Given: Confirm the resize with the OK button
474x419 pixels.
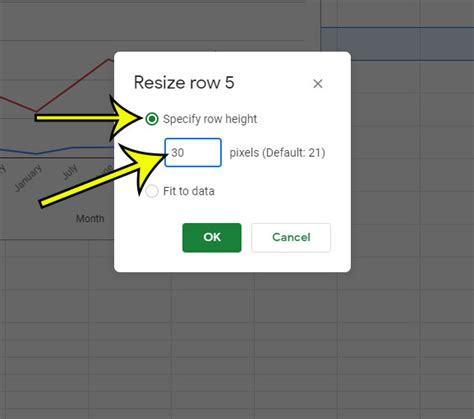Looking at the screenshot, I should [x=212, y=237].
